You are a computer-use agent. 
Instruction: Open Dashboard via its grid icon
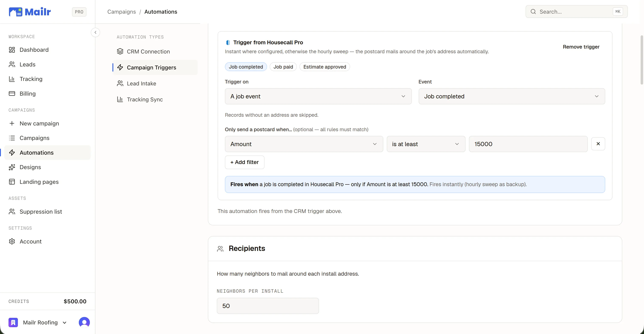12,50
